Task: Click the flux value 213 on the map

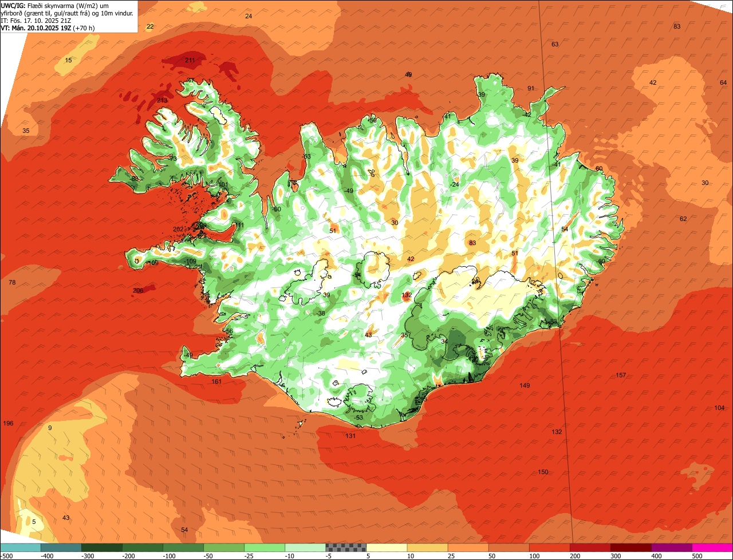Action: tap(162, 101)
